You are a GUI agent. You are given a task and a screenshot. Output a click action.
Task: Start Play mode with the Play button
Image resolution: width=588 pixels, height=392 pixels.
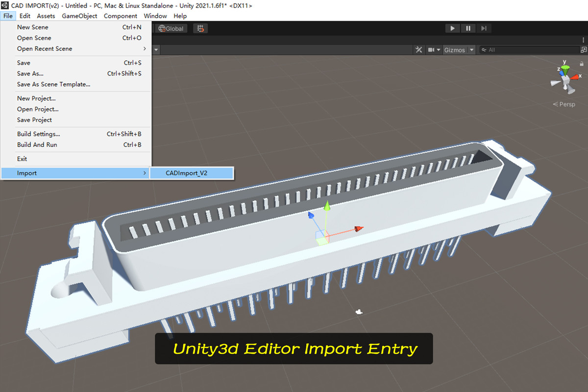pyautogui.click(x=453, y=28)
